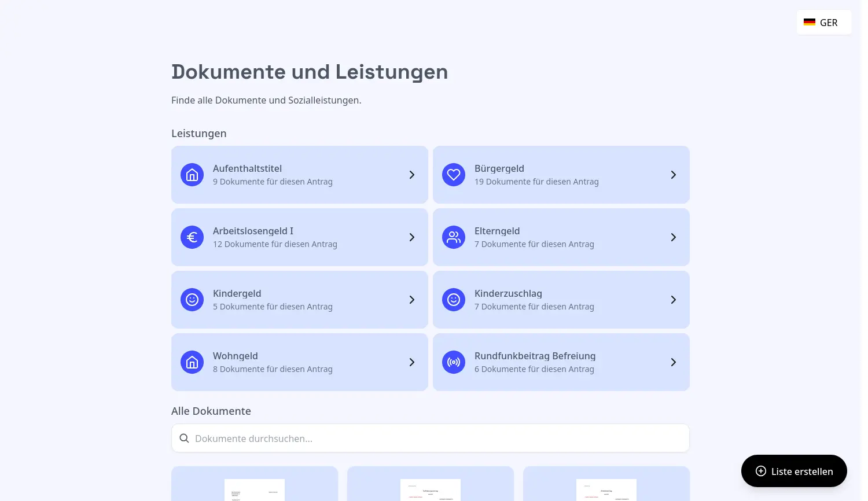This screenshot has width=868, height=501.
Task: Select the Elterngeld title
Action: (497, 231)
